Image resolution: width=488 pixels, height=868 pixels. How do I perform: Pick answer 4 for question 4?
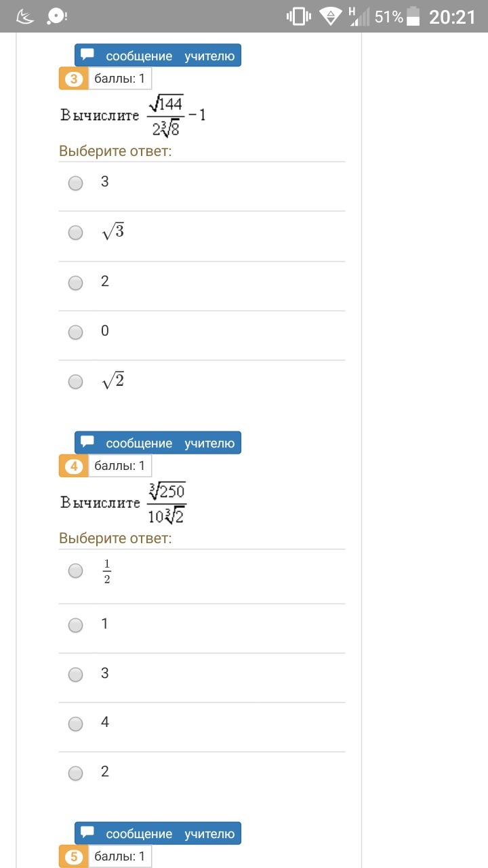[75, 724]
